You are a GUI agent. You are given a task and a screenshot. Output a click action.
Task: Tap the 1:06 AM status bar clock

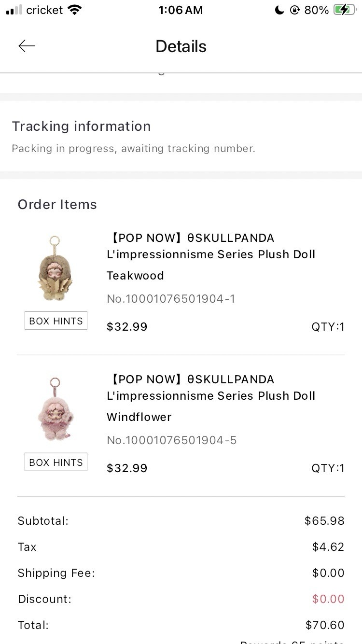pyautogui.click(x=181, y=10)
